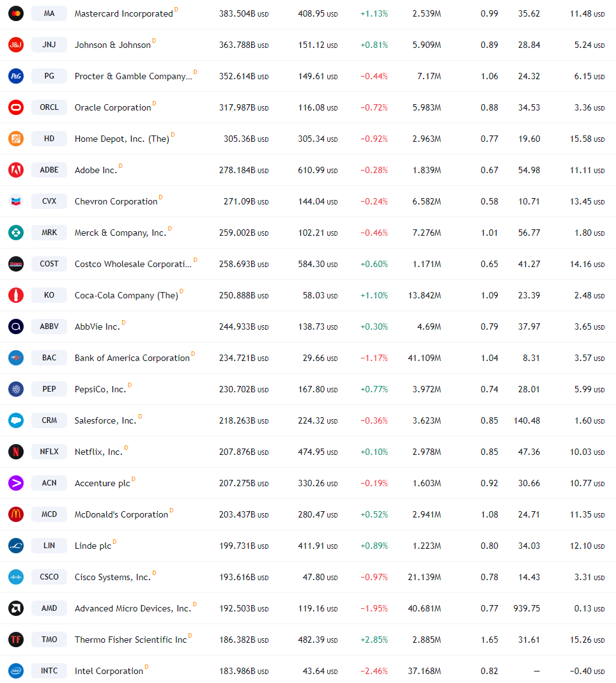Click volume 13.842M for Coca-Cola
616x683 pixels.
point(425,296)
